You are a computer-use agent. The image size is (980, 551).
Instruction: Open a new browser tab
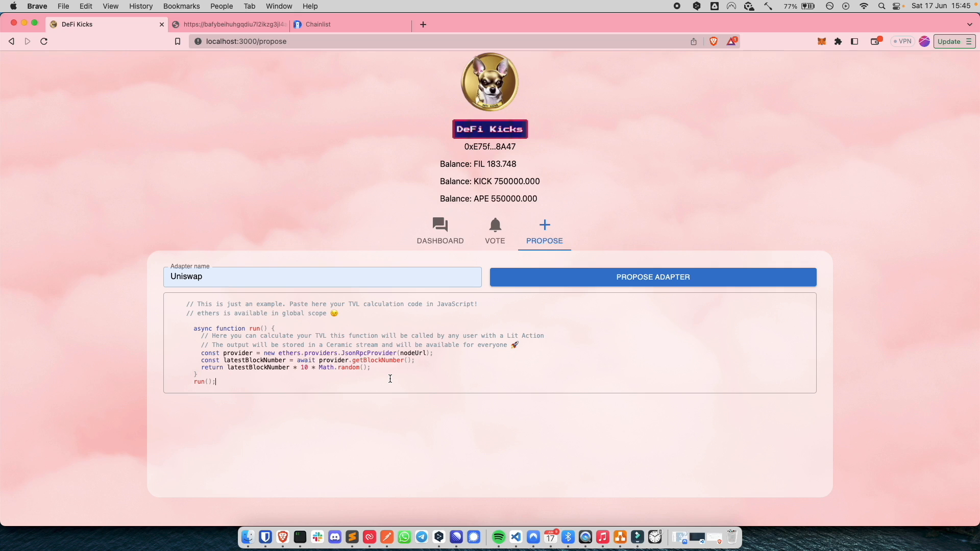423,24
